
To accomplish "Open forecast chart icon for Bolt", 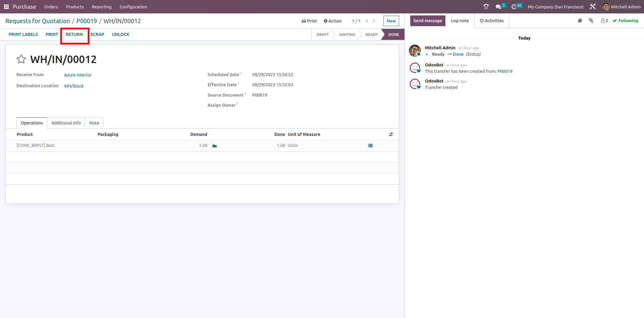I will (214, 146).
